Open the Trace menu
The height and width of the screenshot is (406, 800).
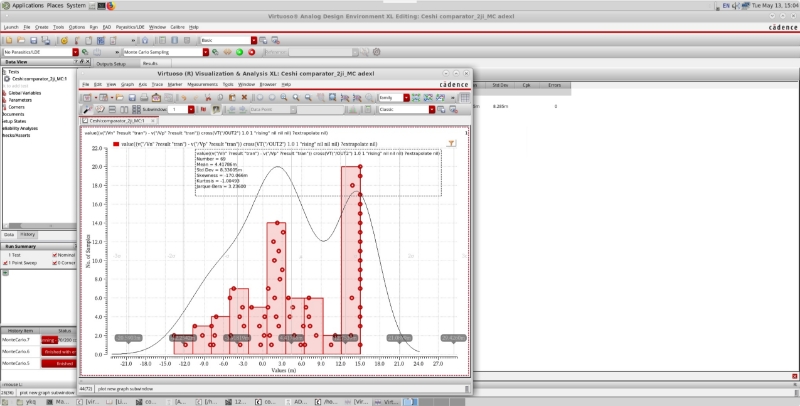(x=157, y=85)
